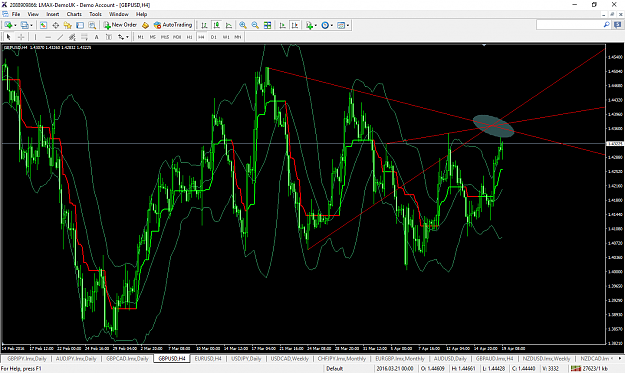Screen dimensions: 625x373
Task: Draw a horizontal line tool
Action: pos(48,37)
